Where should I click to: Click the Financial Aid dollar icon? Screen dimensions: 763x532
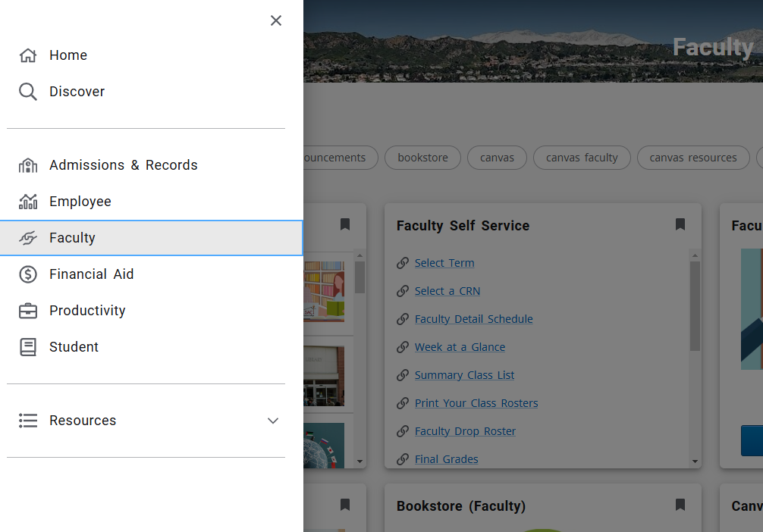(28, 274)
